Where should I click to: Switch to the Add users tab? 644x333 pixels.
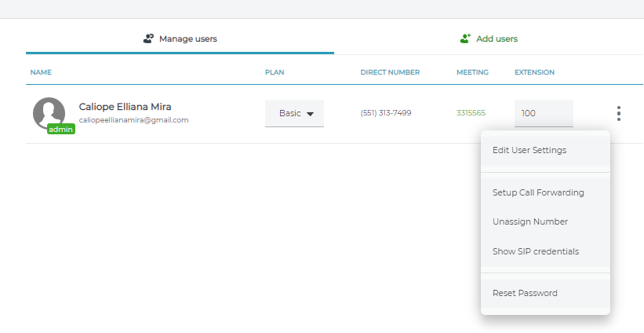pos(489,39)
